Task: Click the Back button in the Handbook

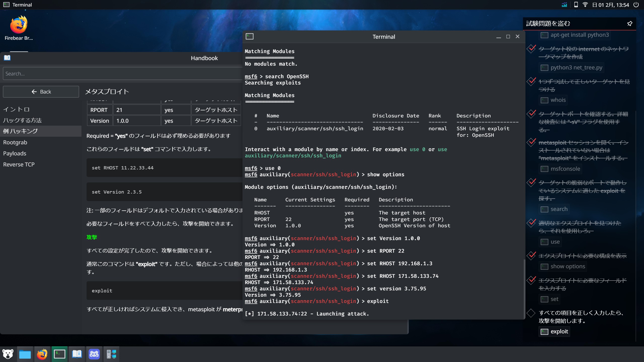Action: (x=41, y=92)
